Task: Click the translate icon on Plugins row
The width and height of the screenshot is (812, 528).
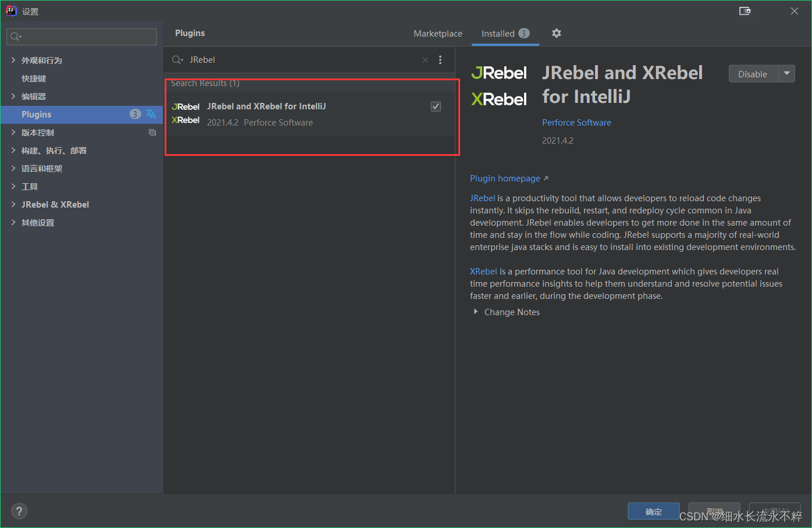Action: (x=151, y=114)
